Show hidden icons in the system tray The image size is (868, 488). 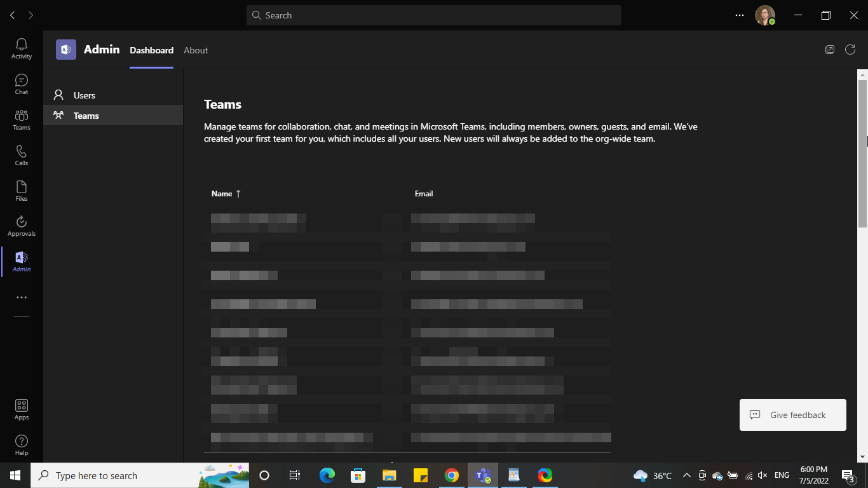(x=686, y=475)
